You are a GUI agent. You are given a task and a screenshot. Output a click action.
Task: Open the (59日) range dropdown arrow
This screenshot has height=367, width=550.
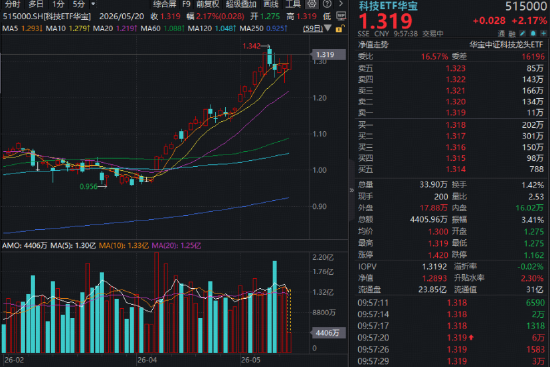click(x=328, y=28)
